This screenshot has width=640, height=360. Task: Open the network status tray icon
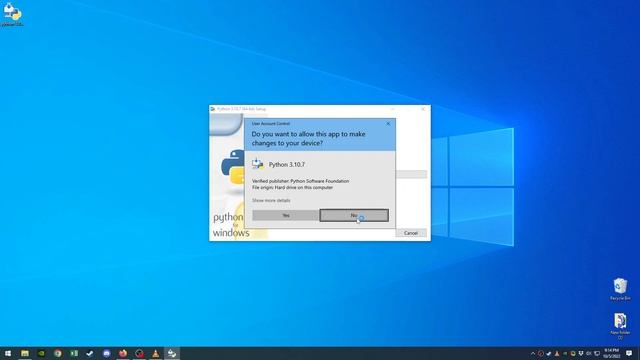click(x=597, y=353)
